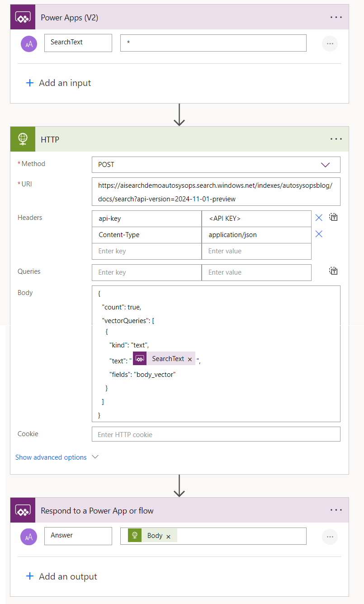Click the Queries Enter key field

point(147,272)
